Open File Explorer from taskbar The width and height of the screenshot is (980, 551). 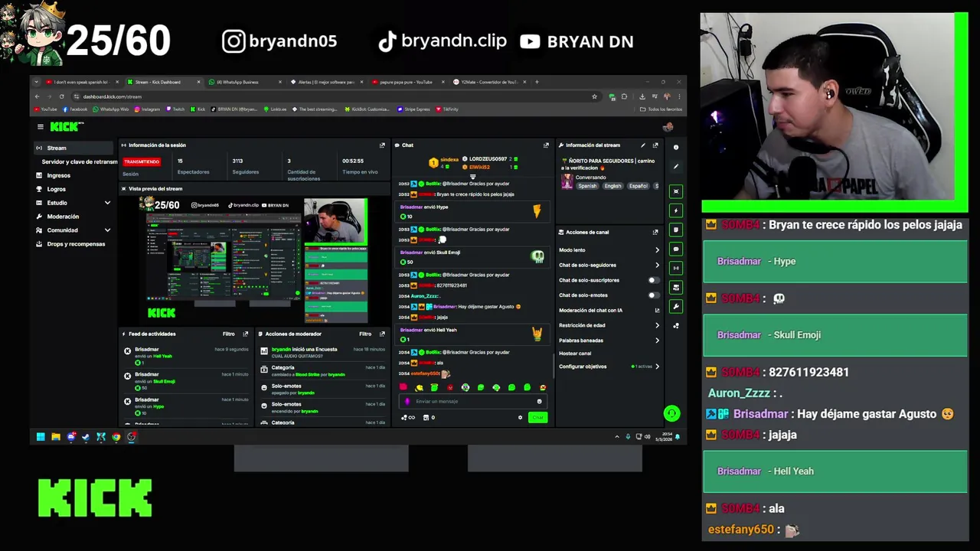pyautogui.click(x=56, y=437)
